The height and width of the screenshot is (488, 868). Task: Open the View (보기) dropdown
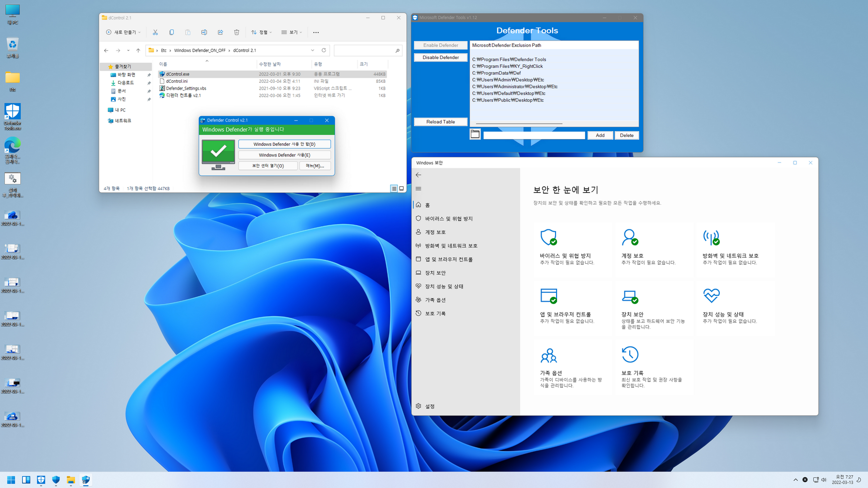292,32
